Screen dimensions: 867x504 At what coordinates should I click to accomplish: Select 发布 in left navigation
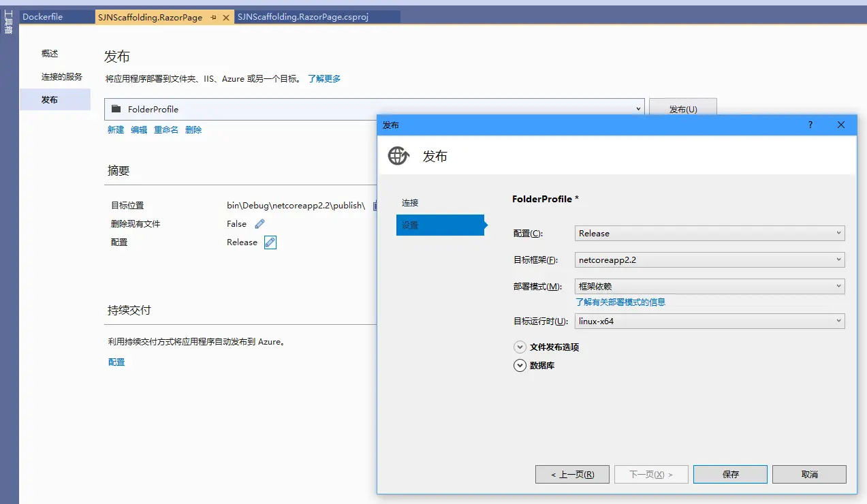point(55,99)
